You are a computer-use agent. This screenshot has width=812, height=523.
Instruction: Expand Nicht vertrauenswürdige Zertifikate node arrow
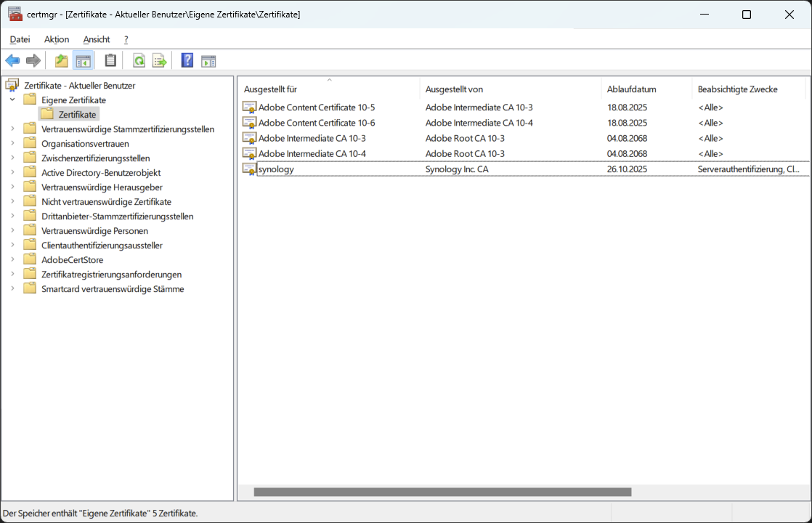12,201
